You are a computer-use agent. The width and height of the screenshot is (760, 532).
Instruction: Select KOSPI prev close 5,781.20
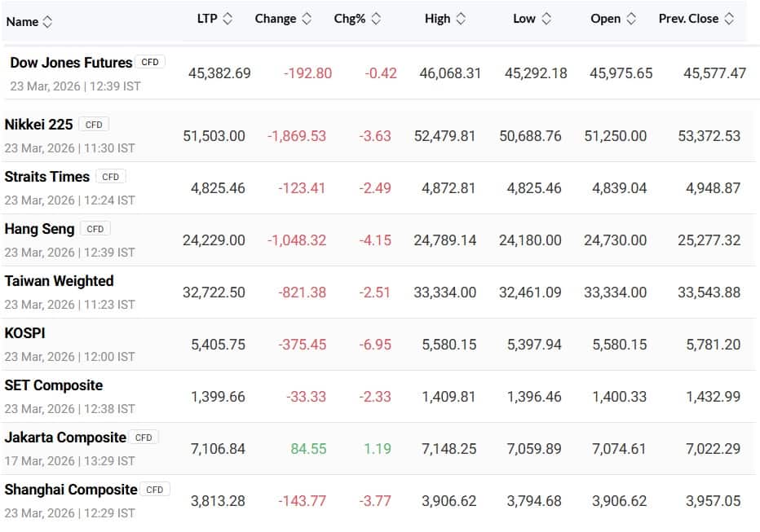(713, 345)
